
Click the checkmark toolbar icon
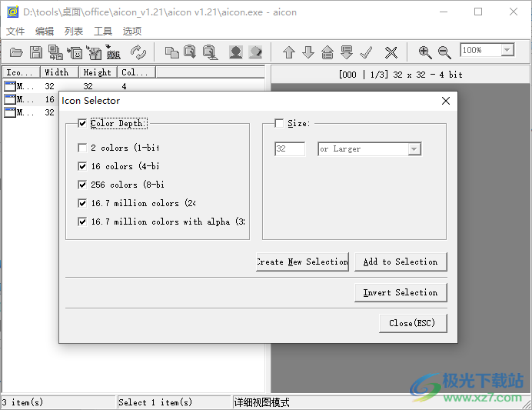pos(366,52)
